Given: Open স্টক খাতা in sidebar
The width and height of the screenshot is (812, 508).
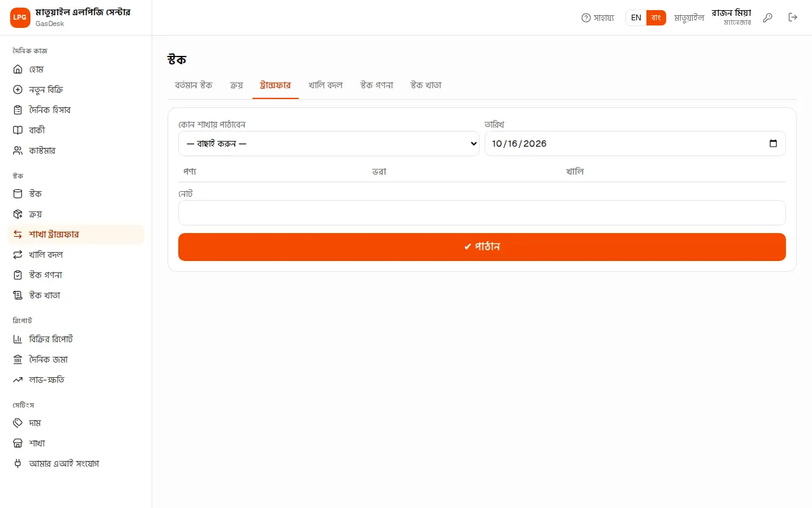Looking at the screenshot, I should (x=76, y=295).
